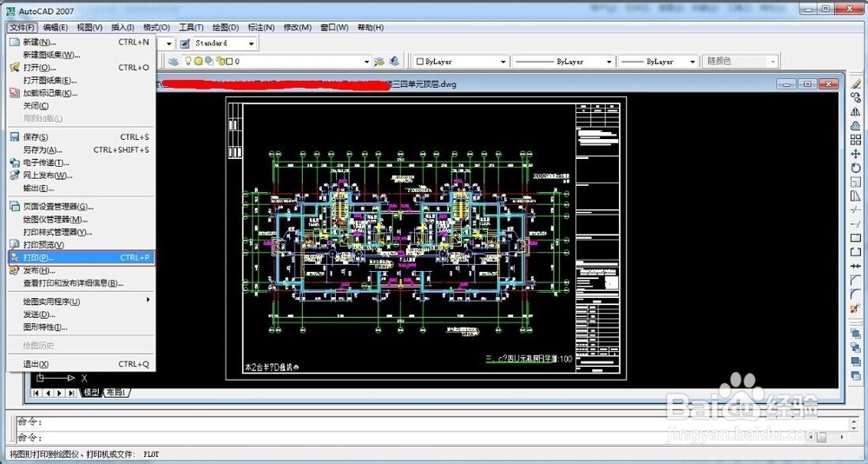Expand the layer 0 dropdown list
Viewport: 868px width, 464px height.
[366, 62]
